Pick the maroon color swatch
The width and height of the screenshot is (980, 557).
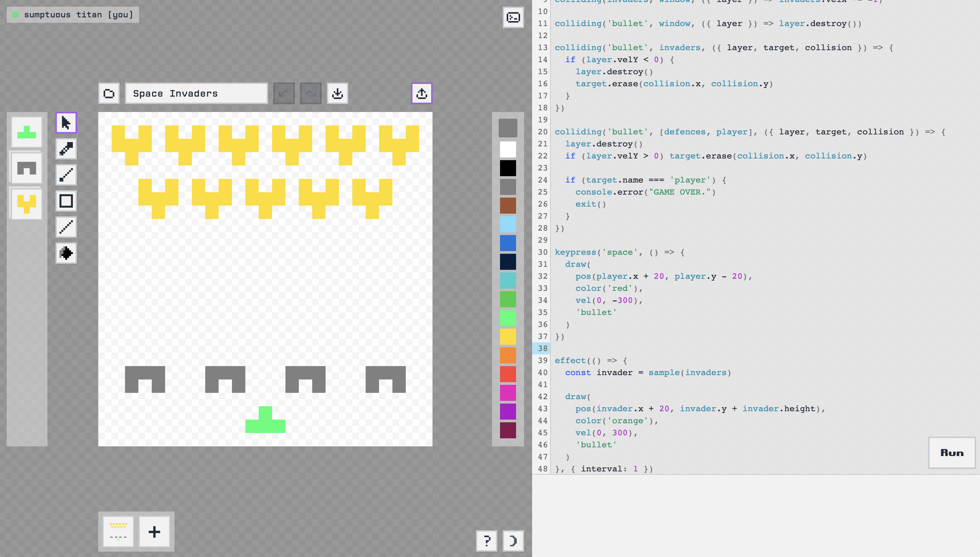pyautogui.click(x=508, y=431)
